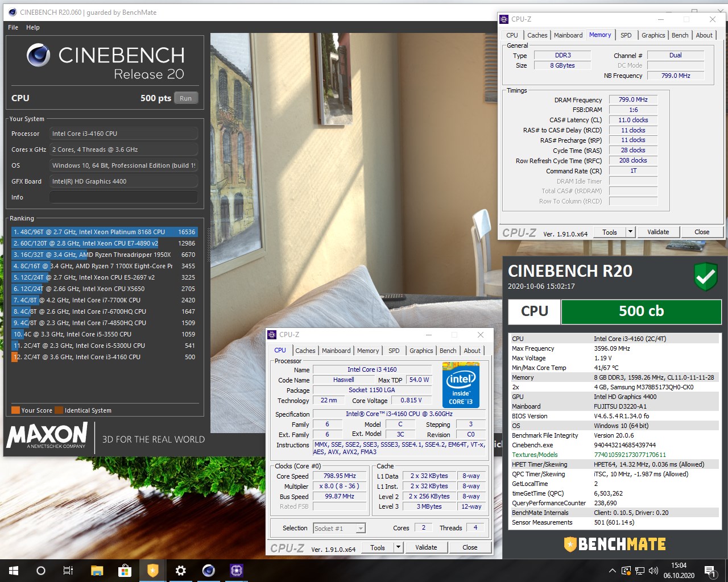Run the CPU benchmark
Screen dimensions: 728x582
pyautogui.click(x=186, y=98)
